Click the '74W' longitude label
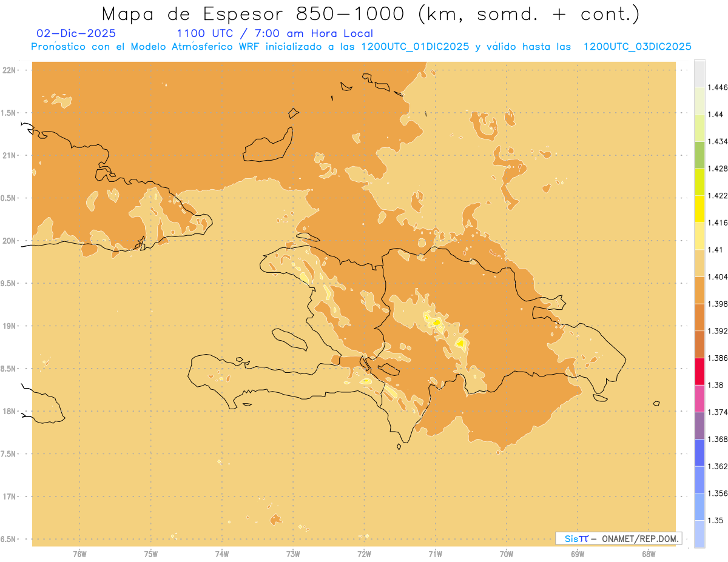728x562 pixels. click(222, 554)
